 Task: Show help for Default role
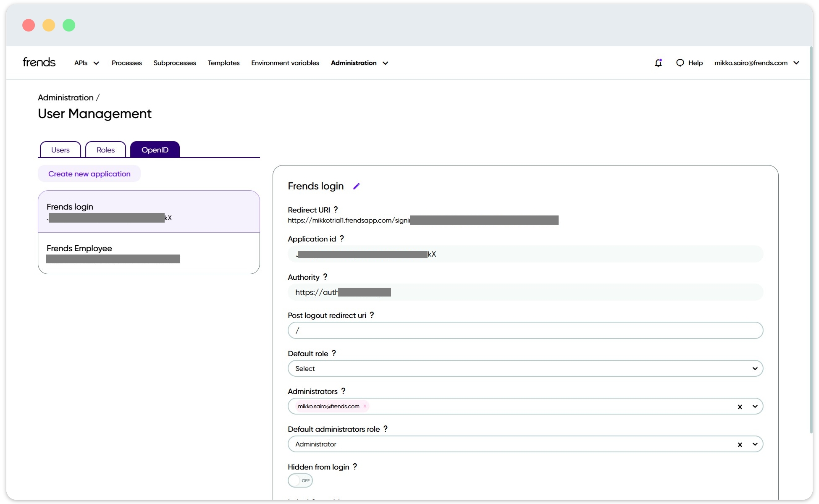click(x=334, y=353)
